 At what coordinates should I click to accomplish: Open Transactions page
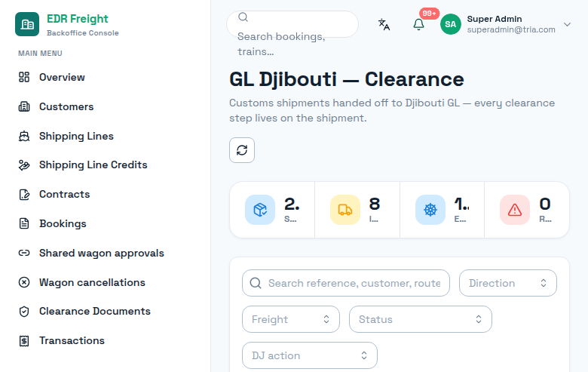pos(72,340)
